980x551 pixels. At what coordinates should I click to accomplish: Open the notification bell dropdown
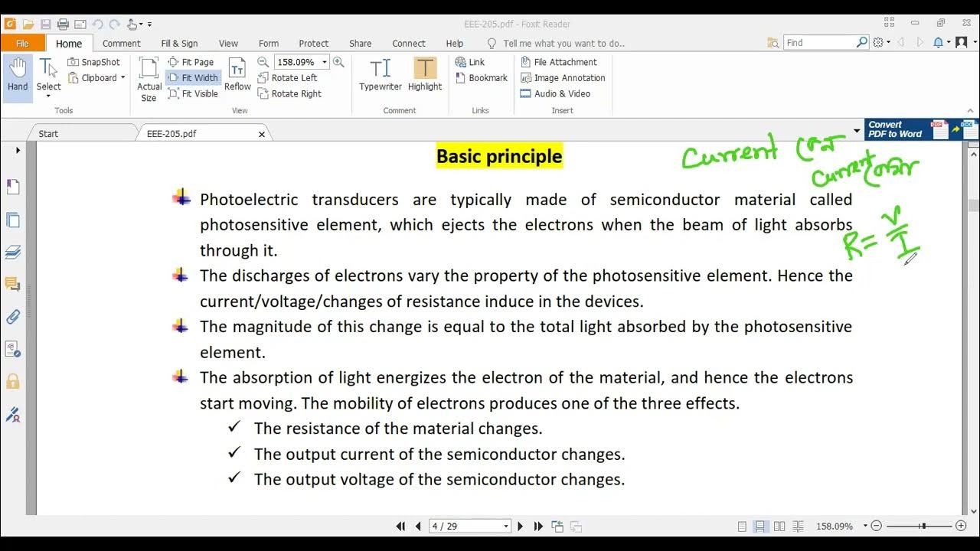click(941, 43)
